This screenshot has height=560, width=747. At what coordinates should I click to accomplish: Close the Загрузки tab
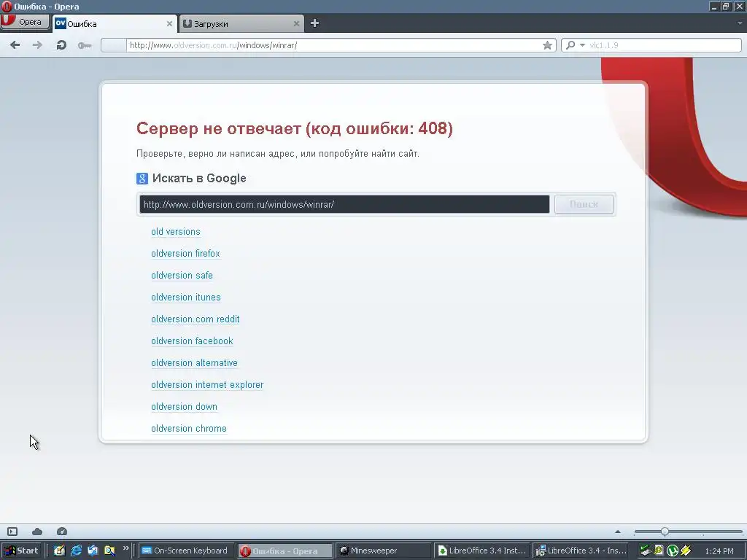click(296, 23)
